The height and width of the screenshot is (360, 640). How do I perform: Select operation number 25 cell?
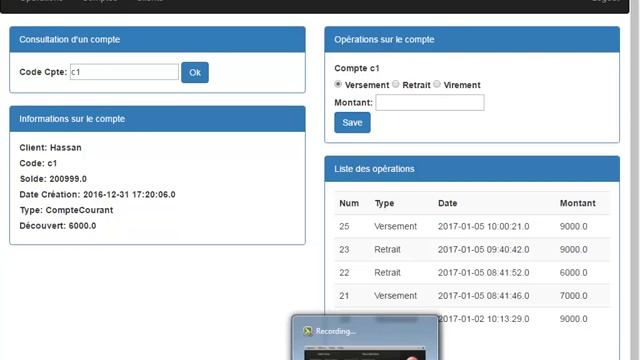[344, 227]
